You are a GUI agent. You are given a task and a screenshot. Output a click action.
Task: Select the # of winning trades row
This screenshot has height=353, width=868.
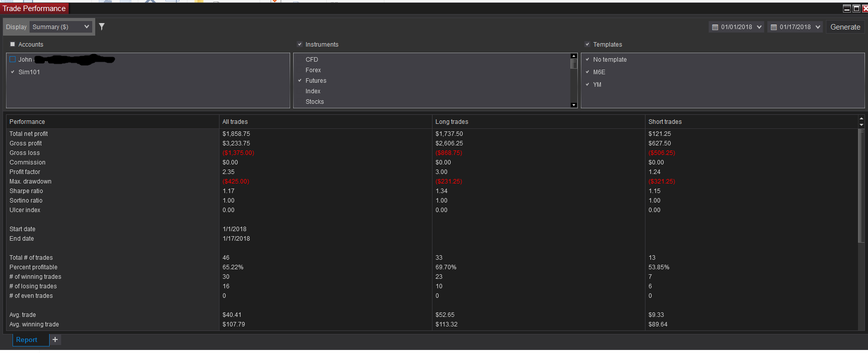(x=432, y=277)
